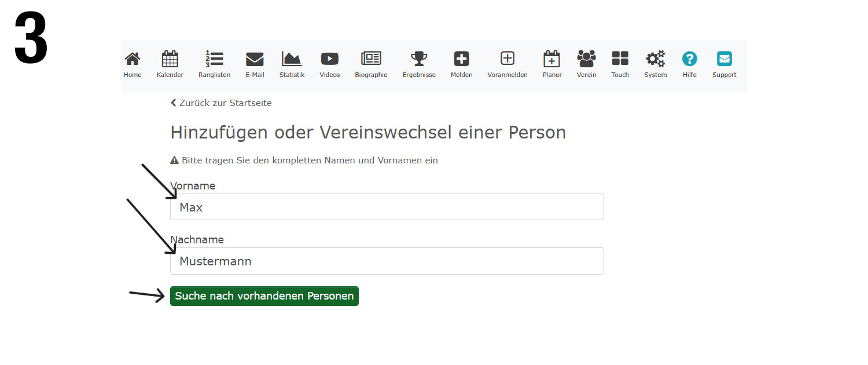Screen dimensions: 868x365
Task: Click the E-Mail envelope icon
Action: pyautogui.click(x=255, y=59)
